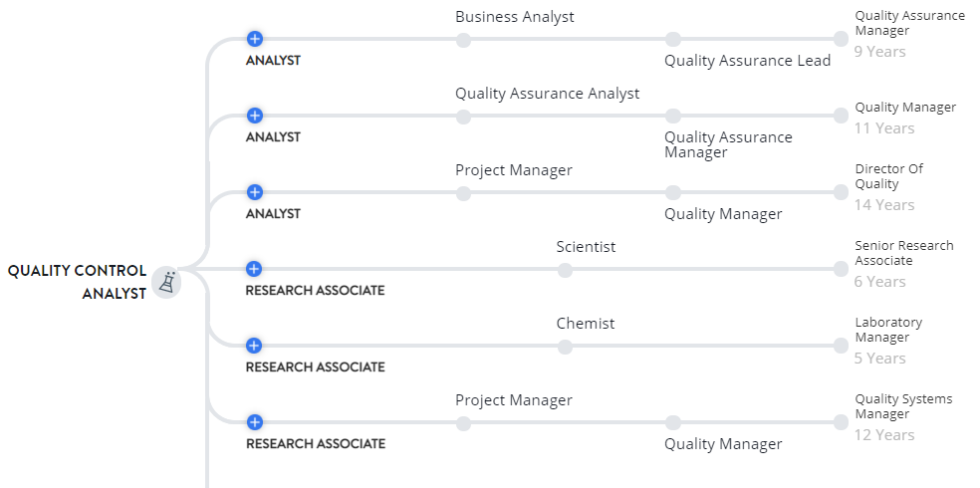Expand the Analyst path ending in Director Of Quality
Screen dimensions: 980x488
254,192
